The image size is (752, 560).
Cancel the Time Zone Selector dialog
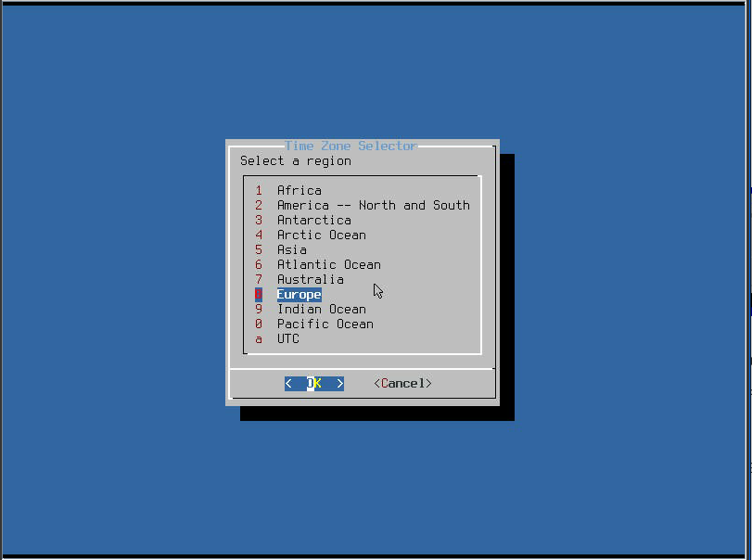402,384
